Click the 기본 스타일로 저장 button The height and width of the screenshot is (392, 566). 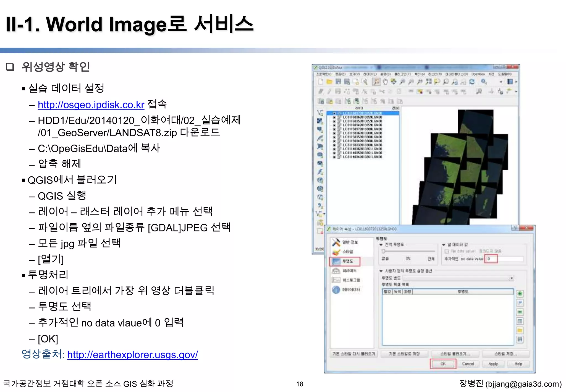(404, 354)
